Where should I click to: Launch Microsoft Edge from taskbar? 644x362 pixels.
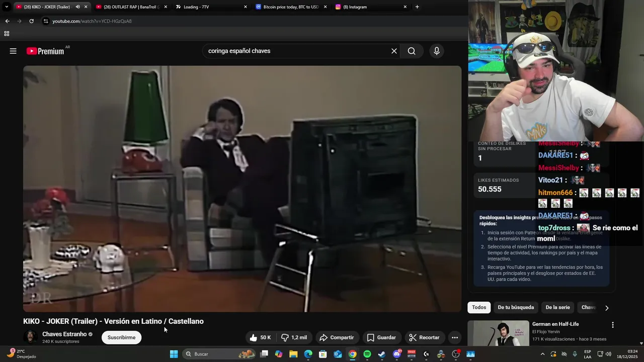click(308, 354)
